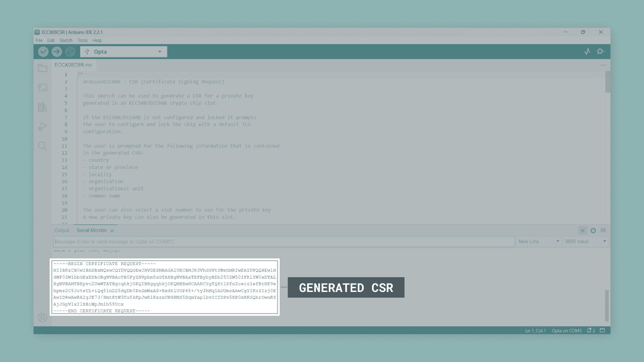Click the serial message input field
Screen dimensions: 644x362
[284, 242]
